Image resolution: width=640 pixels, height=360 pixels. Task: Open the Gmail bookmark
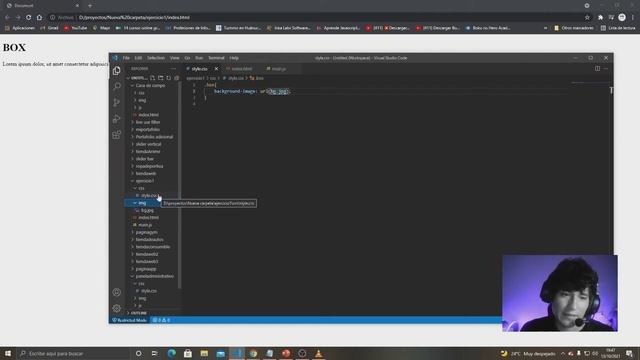click(x=49, y=28)
